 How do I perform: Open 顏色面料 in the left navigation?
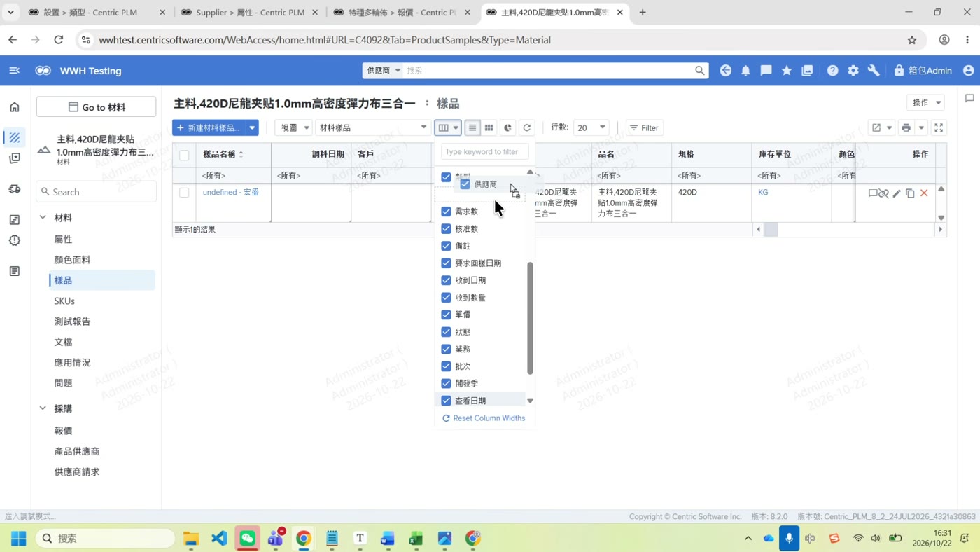point(72,260)
